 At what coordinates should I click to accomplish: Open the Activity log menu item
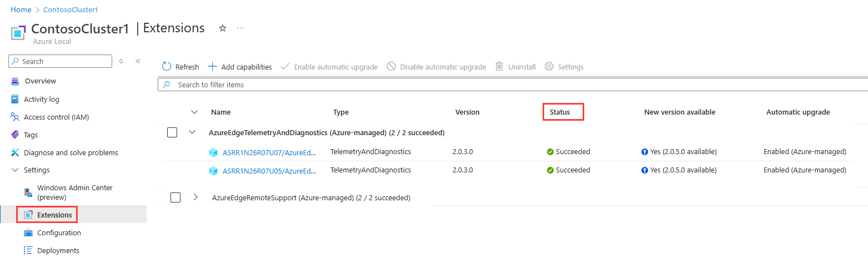tap(42, 100)
